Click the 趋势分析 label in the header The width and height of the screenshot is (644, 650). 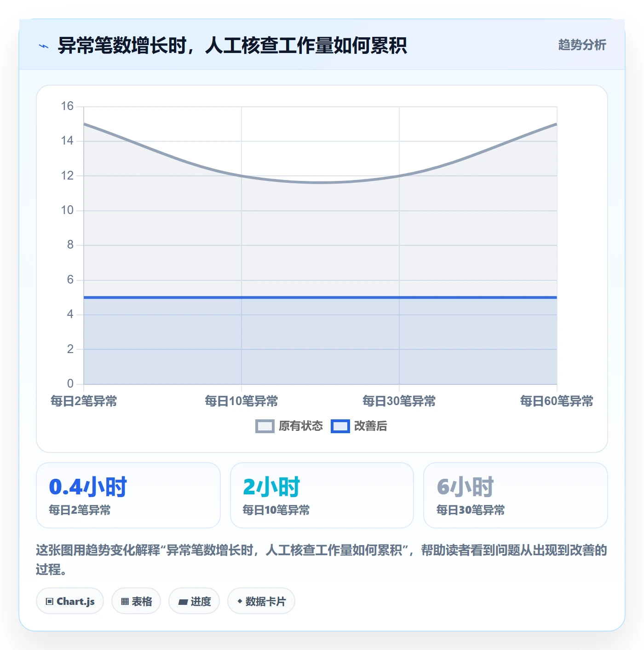coord(582,45)
